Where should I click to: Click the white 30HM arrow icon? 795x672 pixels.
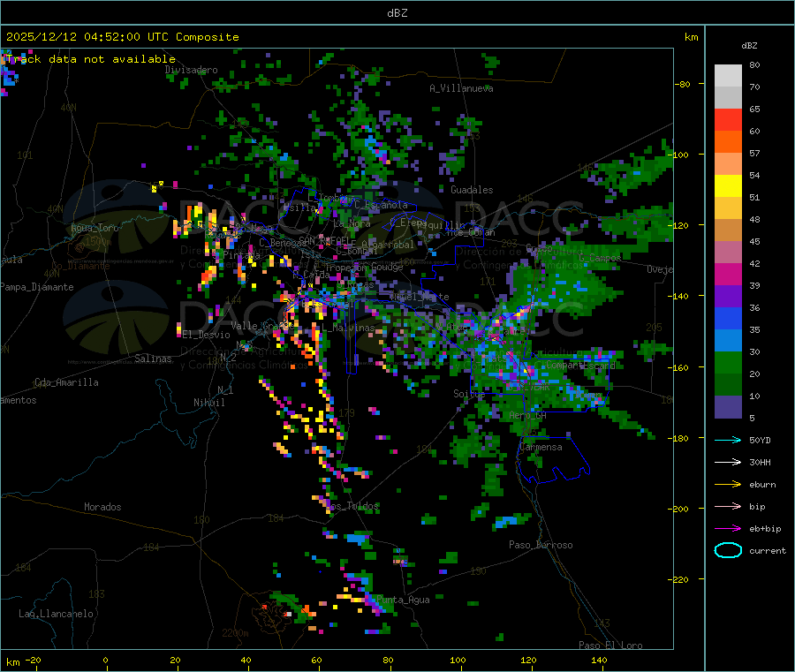pos(728,462)
